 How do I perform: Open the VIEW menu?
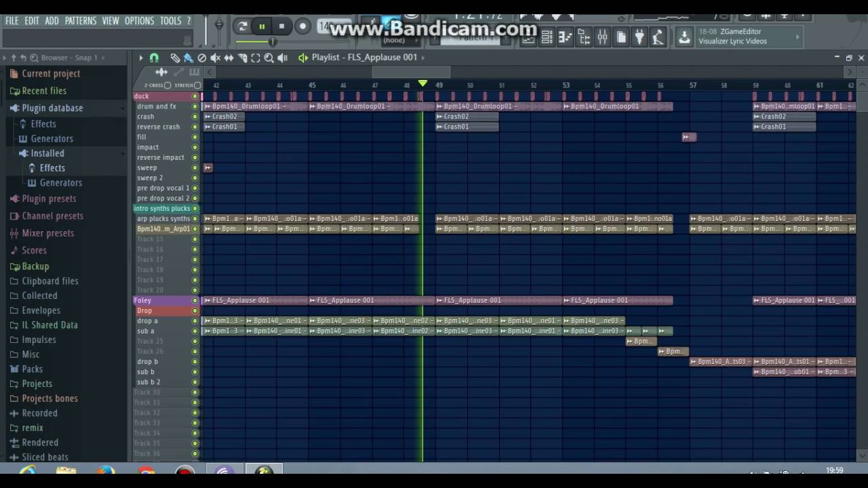click(x=111, y=21)
